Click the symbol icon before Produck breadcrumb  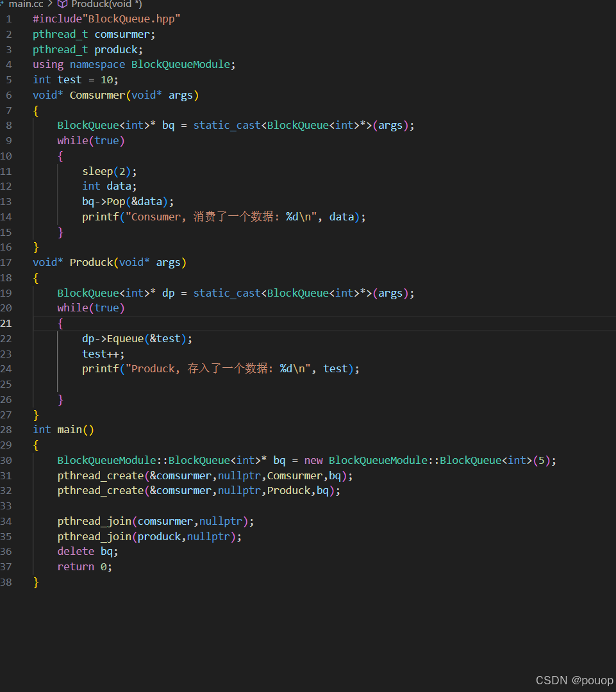click(x=63, y=4)
